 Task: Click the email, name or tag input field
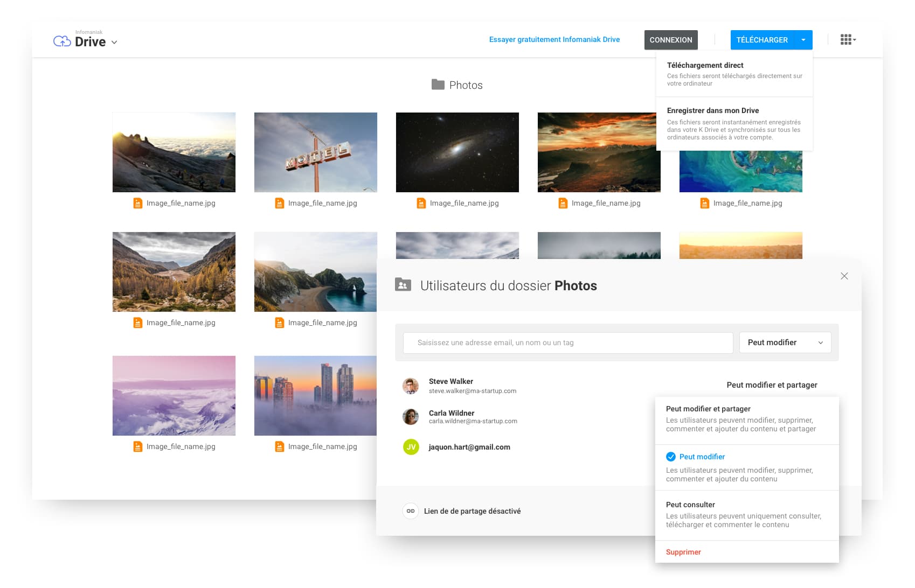(567, 342)
